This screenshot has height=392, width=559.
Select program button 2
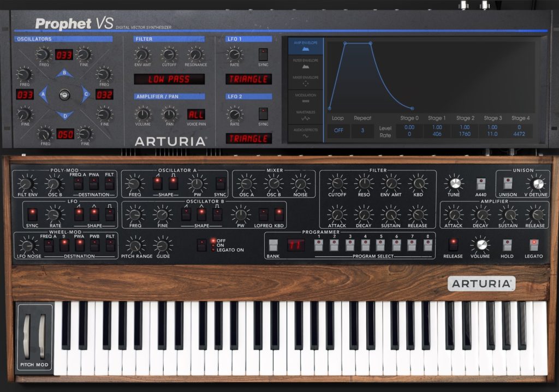click(x=334, y=245)
